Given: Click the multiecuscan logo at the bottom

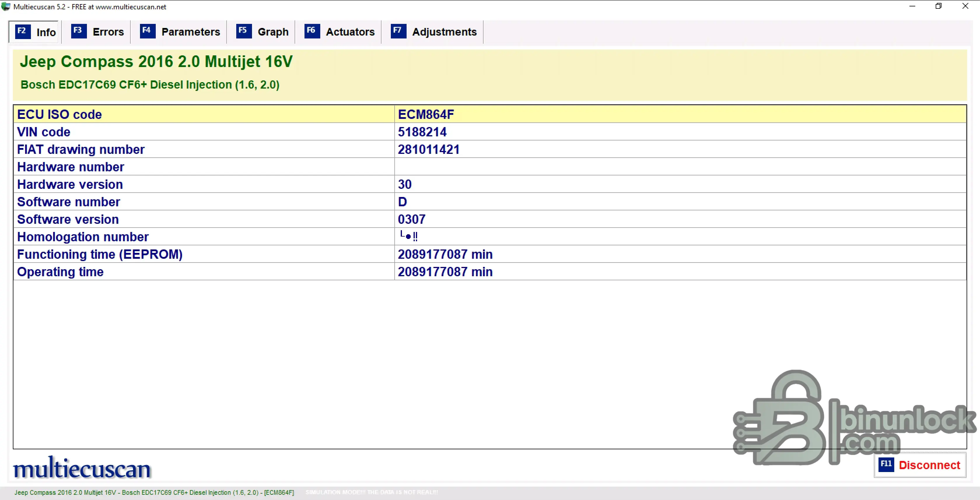Looking at the screenshot, I should coord(82,468).
